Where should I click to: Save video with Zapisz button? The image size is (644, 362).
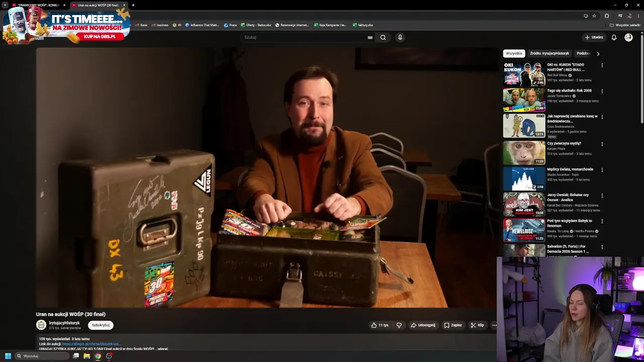[x=453, y=325]
